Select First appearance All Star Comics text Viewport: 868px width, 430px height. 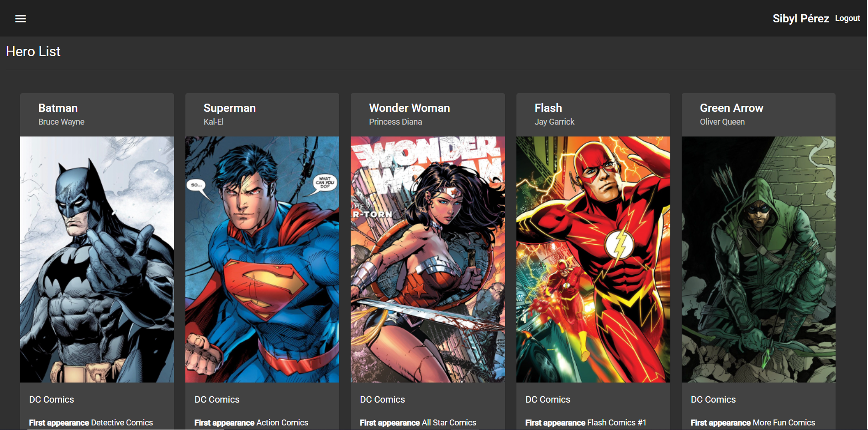point(418,423)
